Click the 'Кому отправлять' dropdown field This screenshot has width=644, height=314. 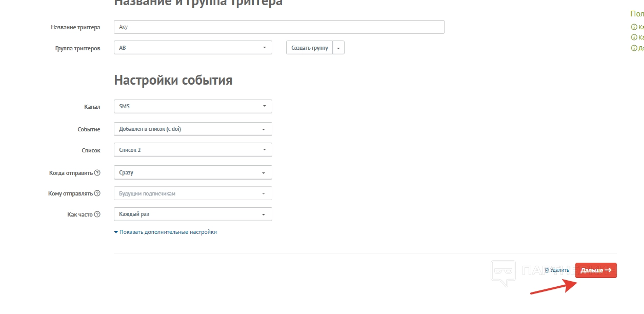point(193,193)
